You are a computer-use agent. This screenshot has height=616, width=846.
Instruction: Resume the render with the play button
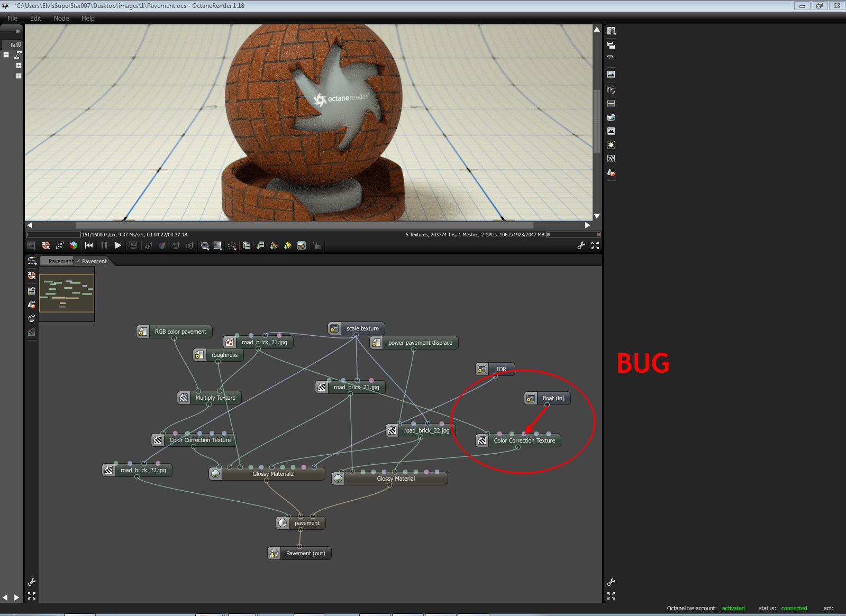pyautogui.click(x=118, y=245)
